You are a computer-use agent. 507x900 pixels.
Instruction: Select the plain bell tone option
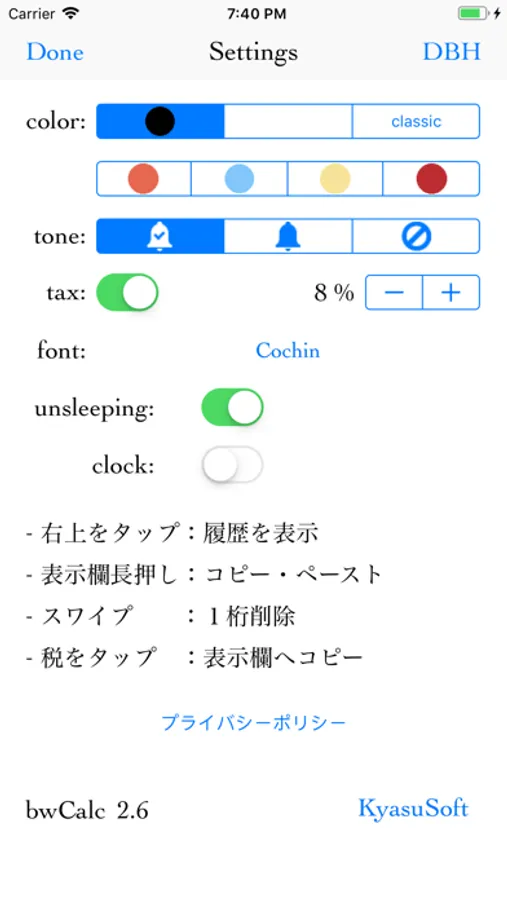288,236
